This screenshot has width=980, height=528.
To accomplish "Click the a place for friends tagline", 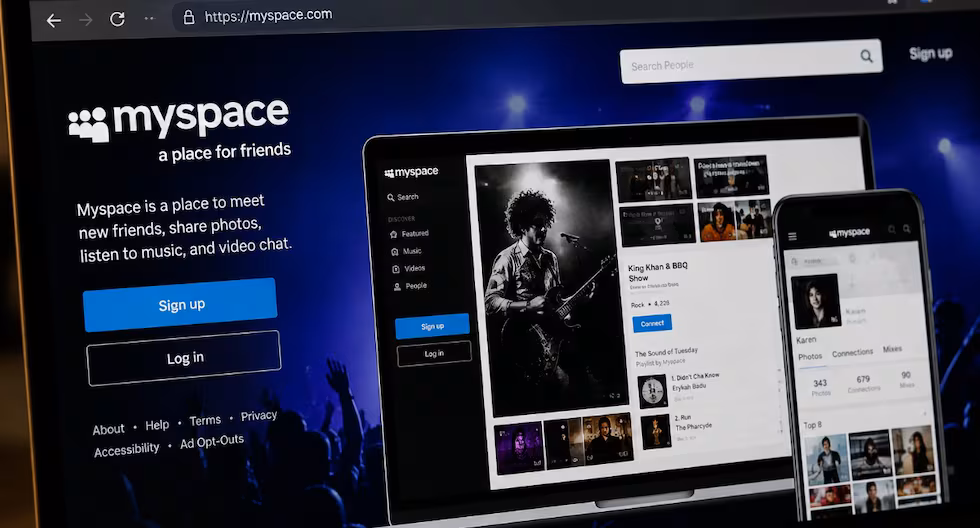I will 224,152.
